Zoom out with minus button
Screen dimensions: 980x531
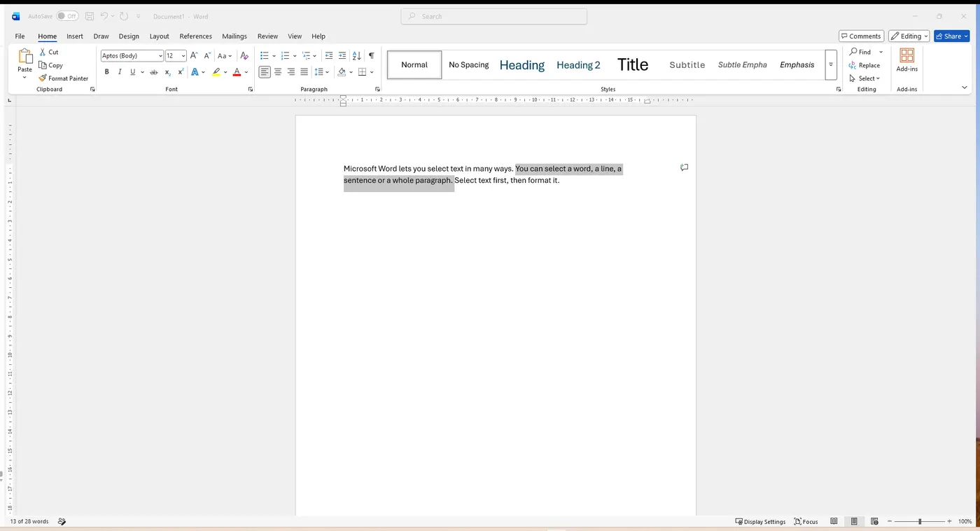coord(890,521)
